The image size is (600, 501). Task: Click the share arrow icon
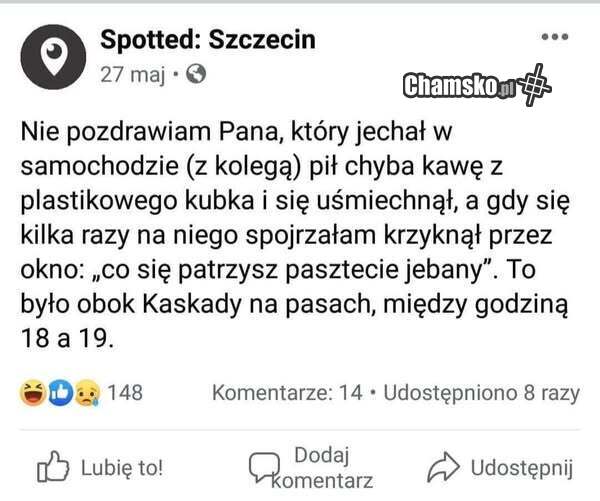click(x=442, y=467)
